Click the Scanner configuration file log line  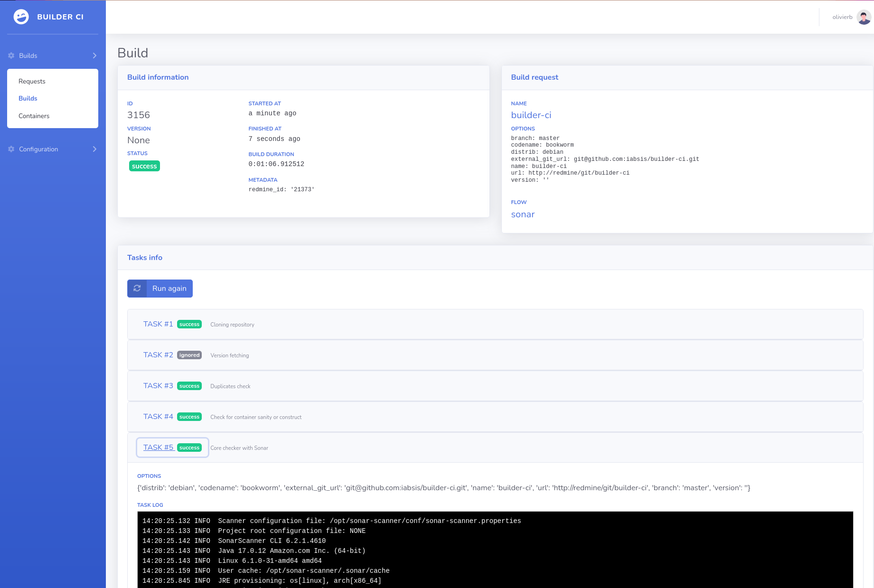tap(332, 521)
